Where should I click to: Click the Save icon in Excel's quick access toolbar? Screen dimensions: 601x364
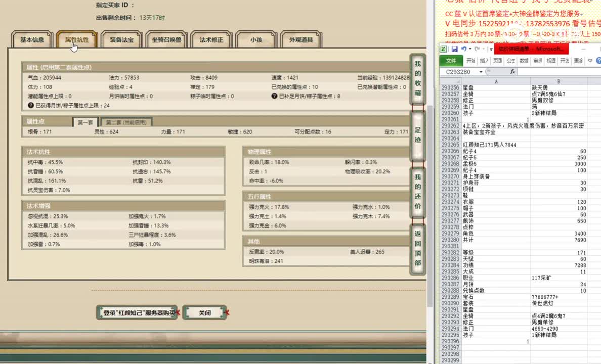tap(454, 50)
